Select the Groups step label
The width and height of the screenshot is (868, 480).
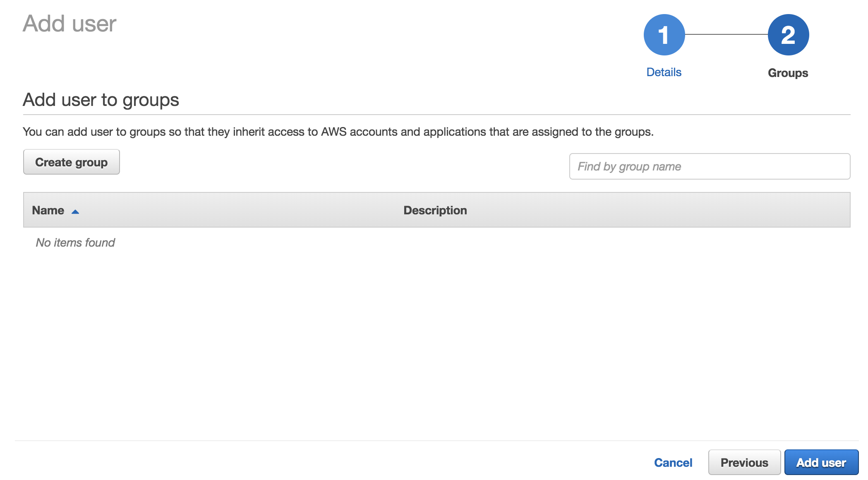tap(788, 73)
